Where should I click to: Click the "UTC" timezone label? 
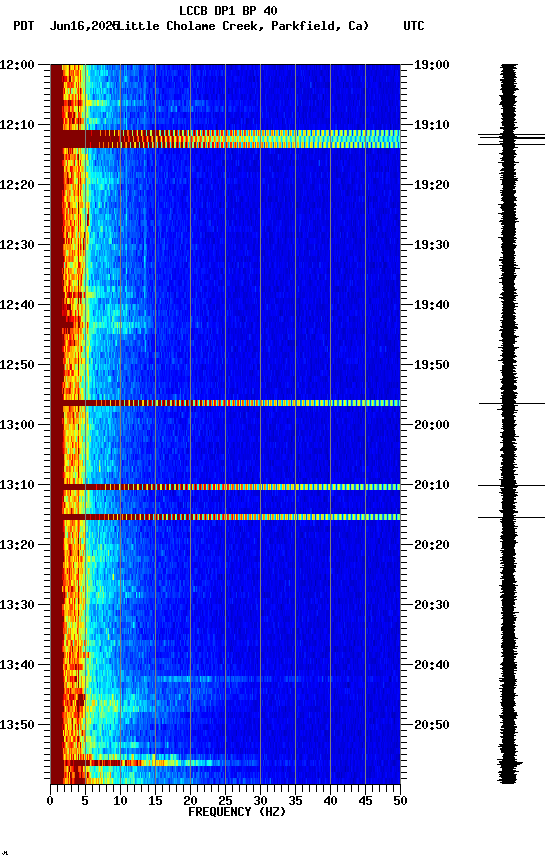coord(414,26)
